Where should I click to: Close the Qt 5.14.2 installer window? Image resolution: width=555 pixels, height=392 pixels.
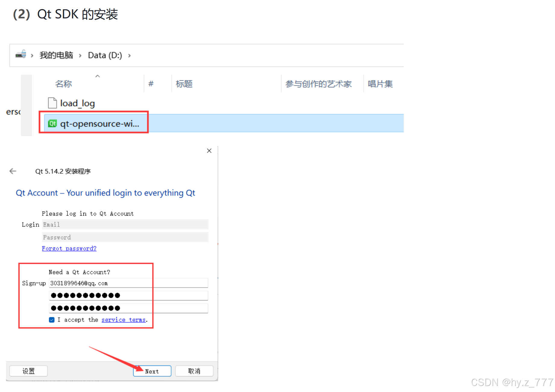(x=209, y=151)
